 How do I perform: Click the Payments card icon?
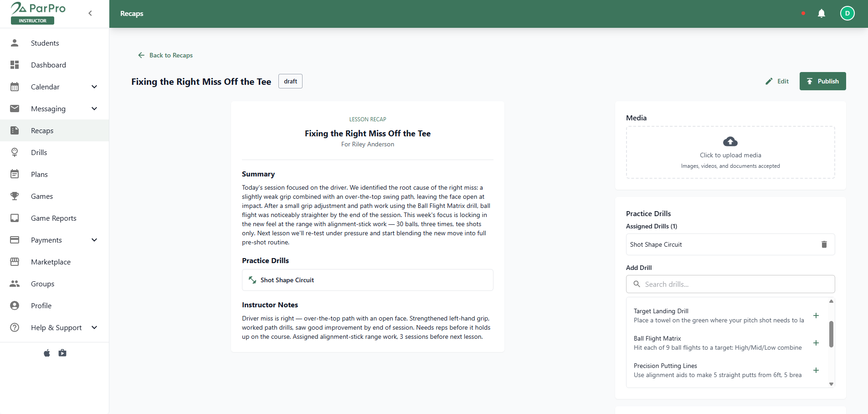pos(15,240)
